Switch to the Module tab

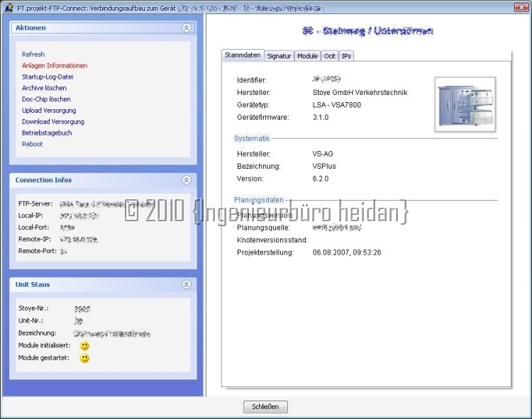307,56
